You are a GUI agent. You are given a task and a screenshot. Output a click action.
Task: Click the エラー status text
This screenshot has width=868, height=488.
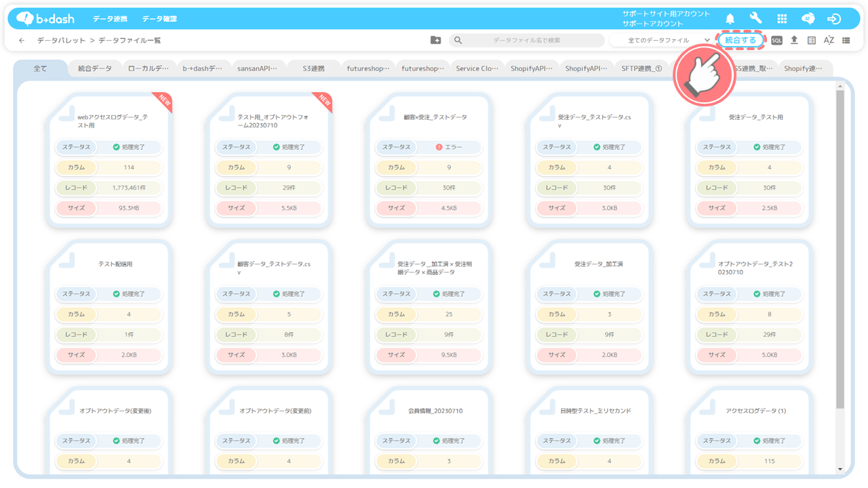tap(454, 147)
